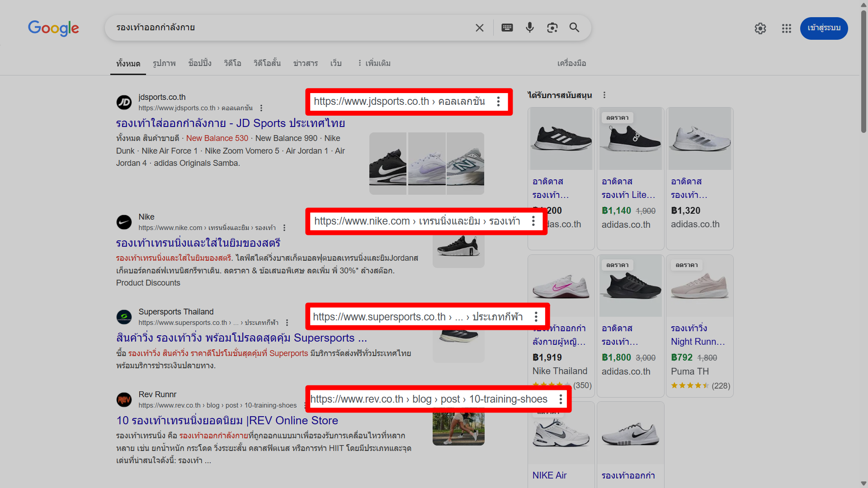Open the REV Online Store result title

(227, 421)
